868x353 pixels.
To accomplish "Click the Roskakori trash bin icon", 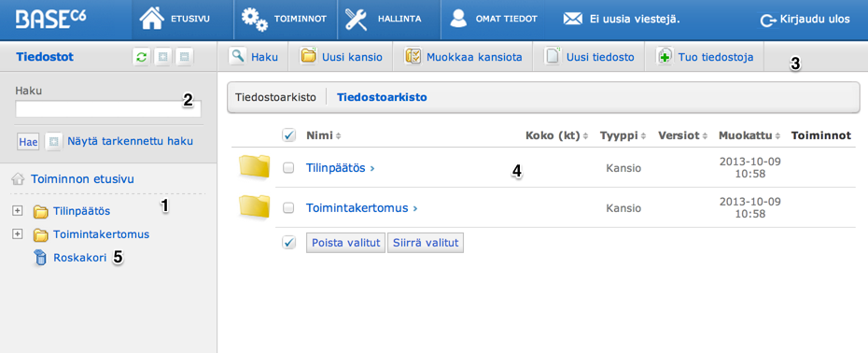I will point(40,258).
